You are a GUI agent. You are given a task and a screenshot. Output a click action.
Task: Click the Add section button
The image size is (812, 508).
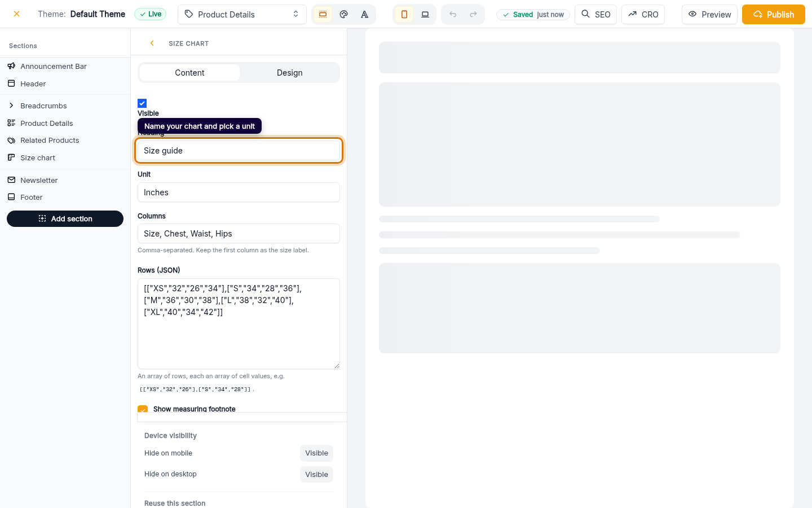coord(65,218)
